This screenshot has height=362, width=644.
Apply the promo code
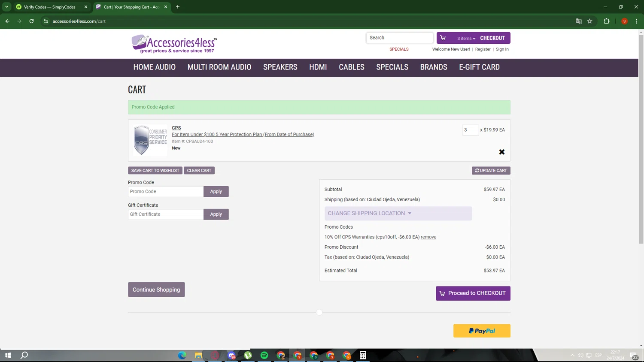tap(216, 192)
